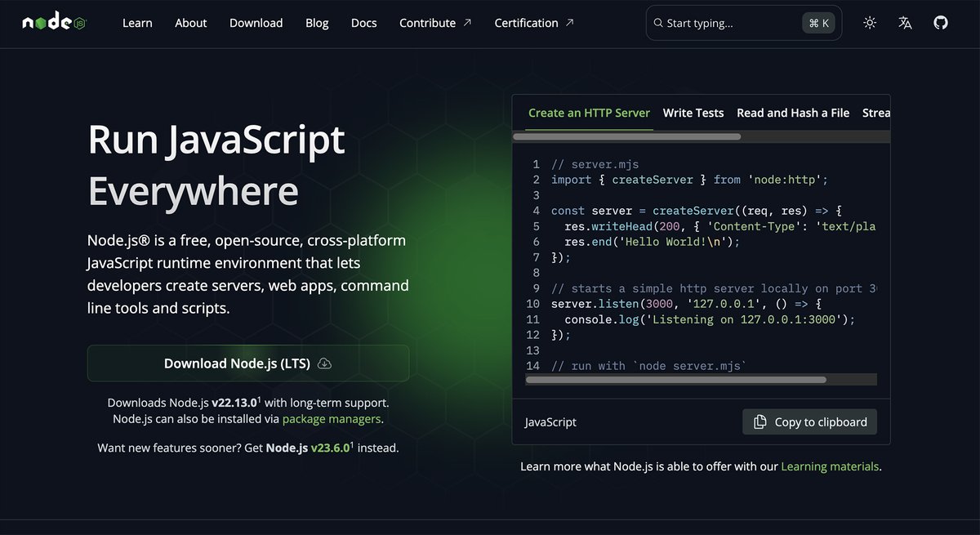
Task: Click the res.writeHead code line
Action: (x=719, y=226)
